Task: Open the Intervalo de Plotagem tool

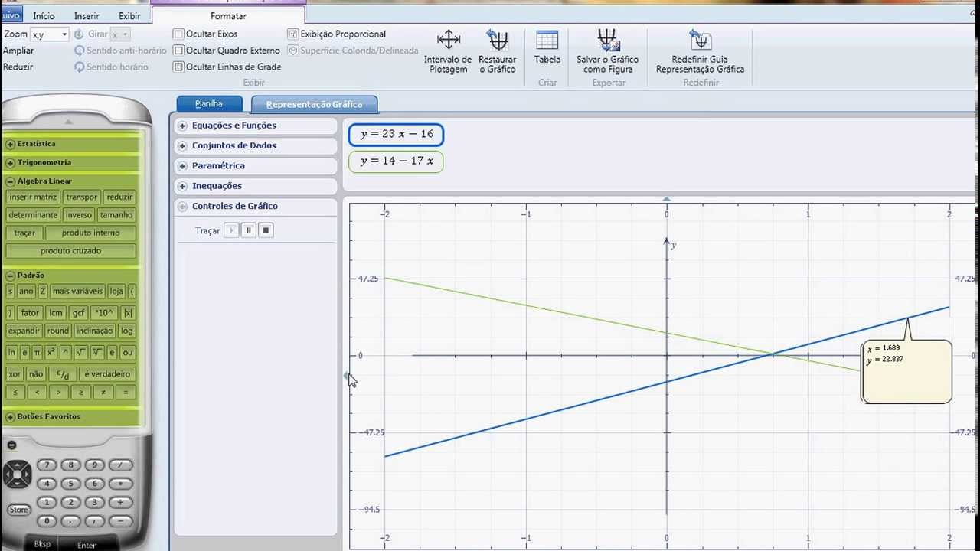Action: [448, 52]
